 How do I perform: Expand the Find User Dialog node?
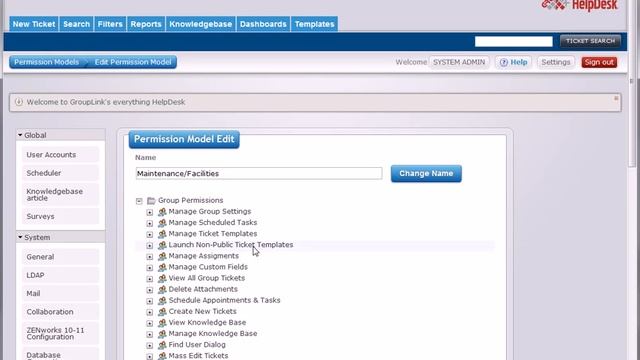(x=149, y=345)
